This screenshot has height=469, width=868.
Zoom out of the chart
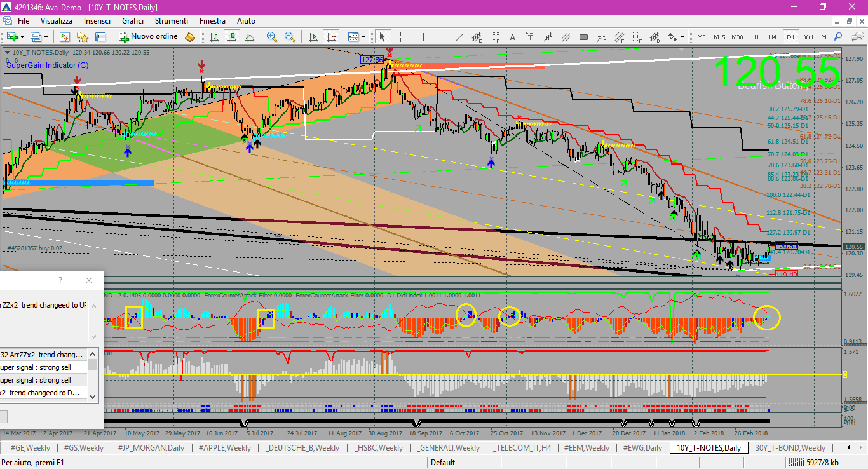tap(290, 37)
